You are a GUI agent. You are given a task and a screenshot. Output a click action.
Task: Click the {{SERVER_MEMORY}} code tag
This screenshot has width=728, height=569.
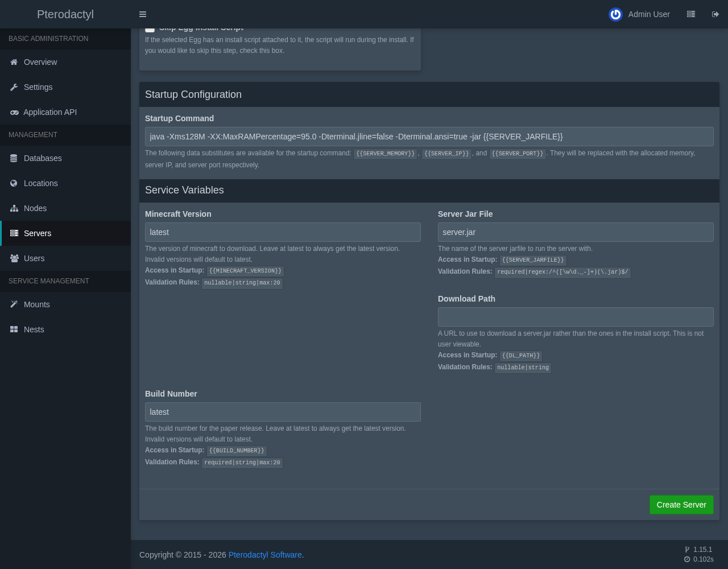point(386,154)
